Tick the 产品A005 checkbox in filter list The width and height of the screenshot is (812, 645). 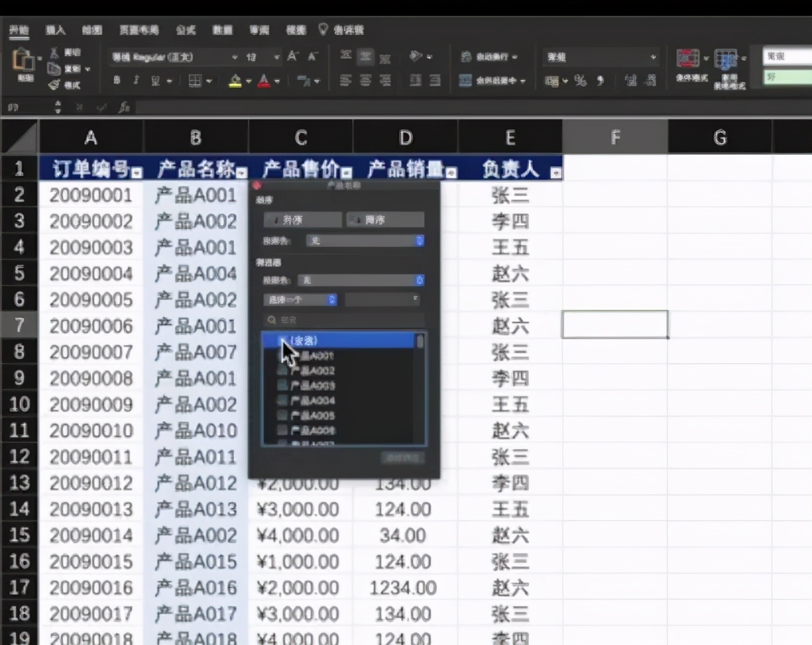click(282, 415)
